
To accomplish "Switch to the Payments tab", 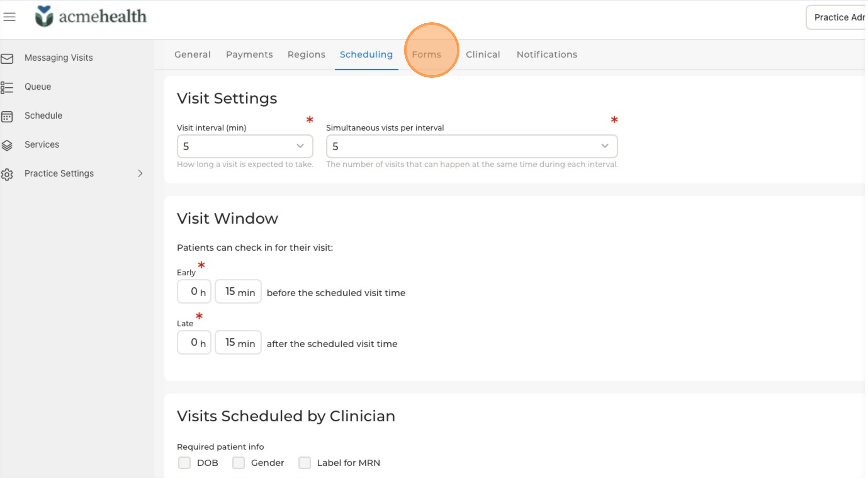I will pyautogui.click(x=250, y=54).
